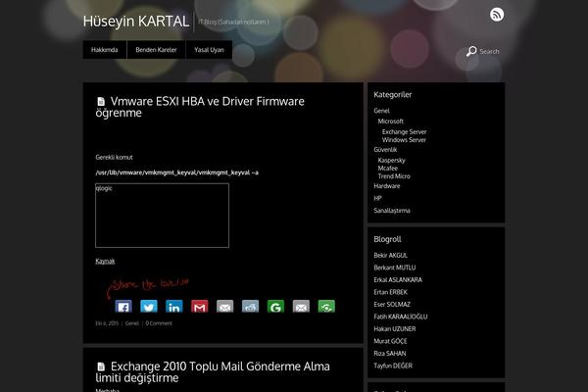Open the HP category
This screenshot has width=588, height=392.
coord(377,198)
